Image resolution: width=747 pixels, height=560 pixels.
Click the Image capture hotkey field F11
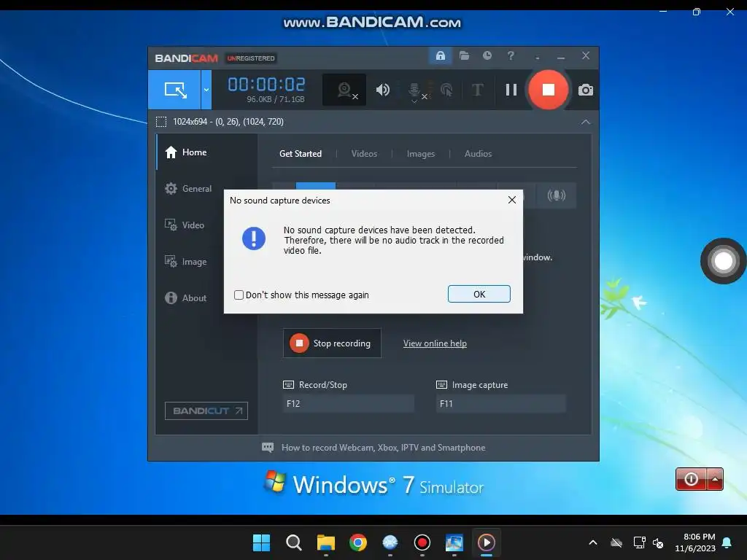500,404
